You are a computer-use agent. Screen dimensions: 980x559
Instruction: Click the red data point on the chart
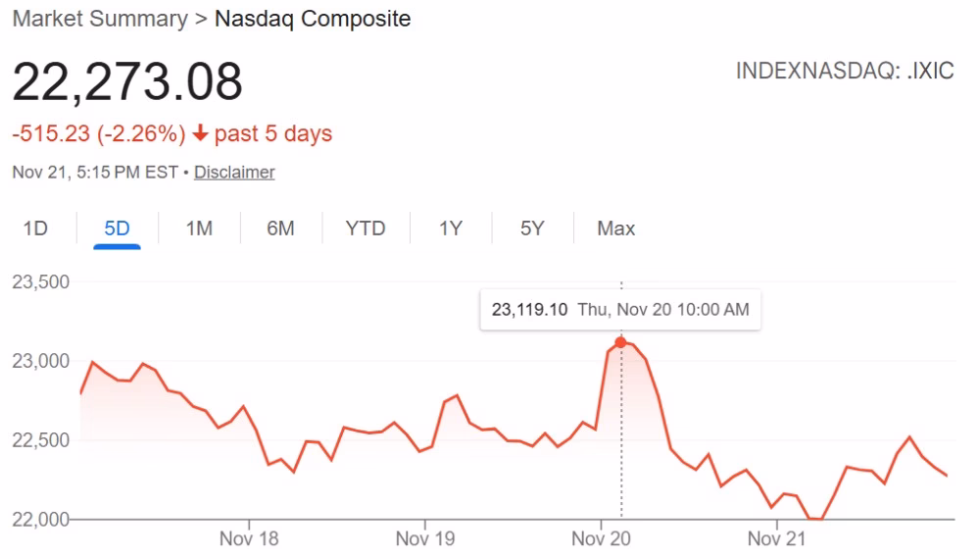click(x=620, y=342)
